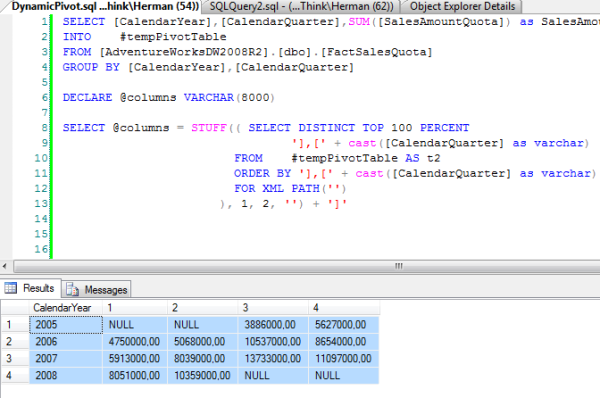Click the GROUP BY keyword on line 4
This screenshot has height=398, width=600.
tap(91, 67)
